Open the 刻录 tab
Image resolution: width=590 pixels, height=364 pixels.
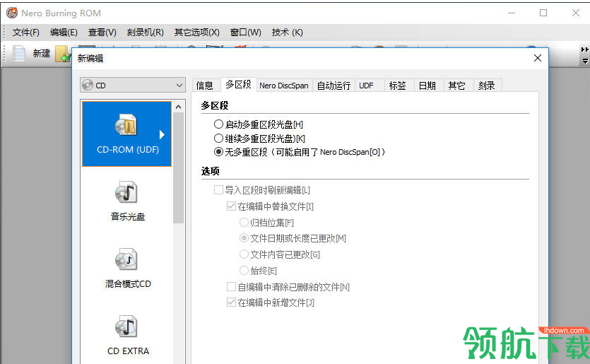point(487,86)
